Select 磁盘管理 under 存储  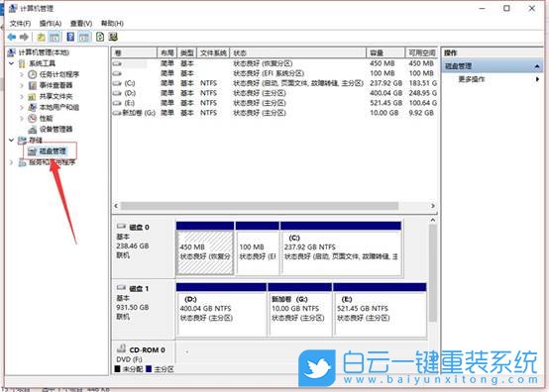[x=53, y=151]
